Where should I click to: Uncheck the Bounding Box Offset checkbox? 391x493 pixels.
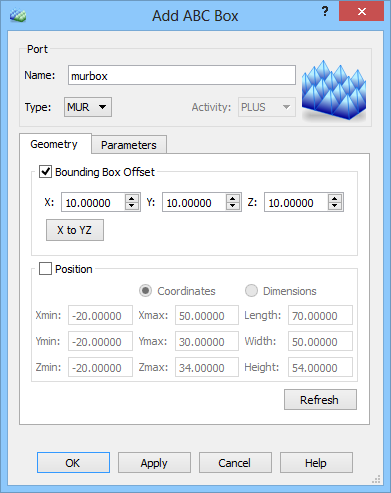pos(45,172)
